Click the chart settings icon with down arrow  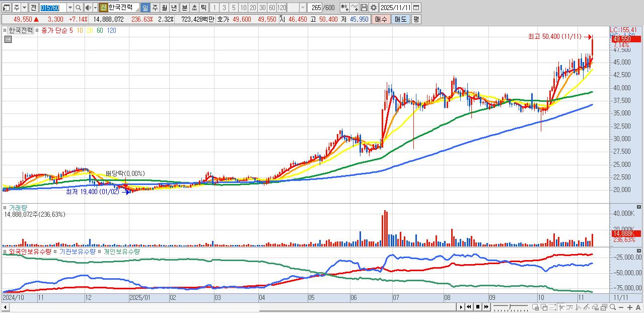pos(345,8)
